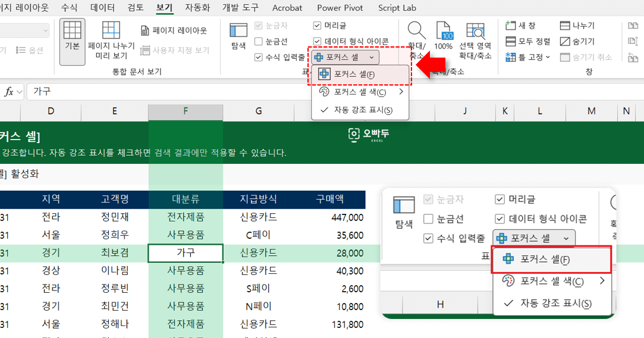Toggle 데이터 형식 아이콘 checkbox in ribbon
The image size is (644, 338).
point(317,42)
